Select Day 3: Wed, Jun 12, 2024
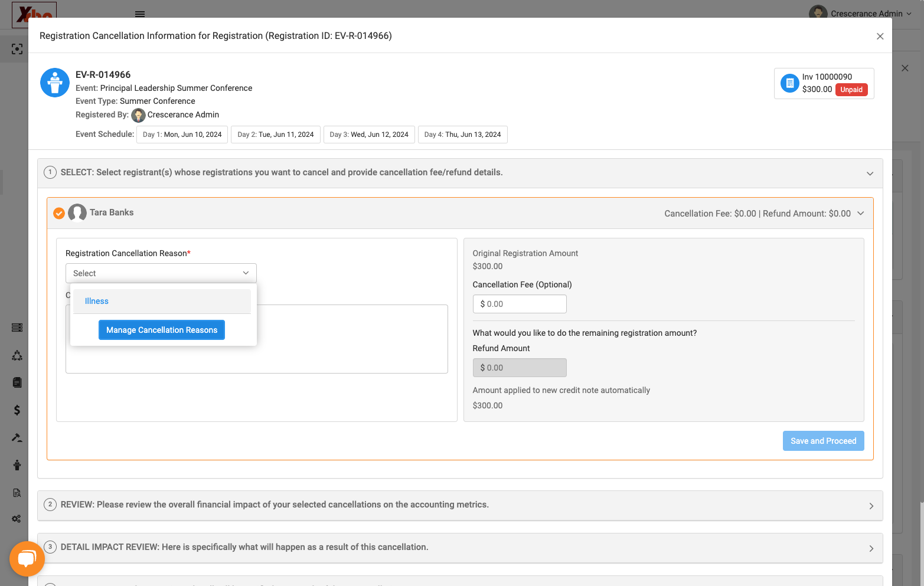This screenshot has height=586, width=924. [x=369, y=135]
